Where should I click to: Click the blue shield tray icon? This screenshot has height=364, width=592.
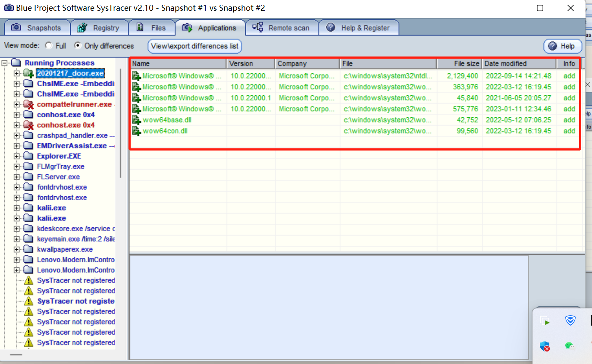(570, 320)
